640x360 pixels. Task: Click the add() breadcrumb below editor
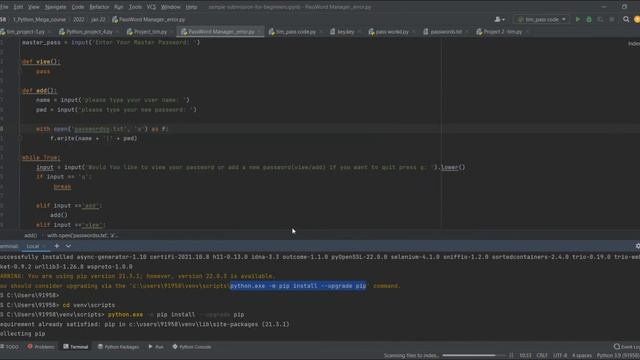click(x=31, y=235)
